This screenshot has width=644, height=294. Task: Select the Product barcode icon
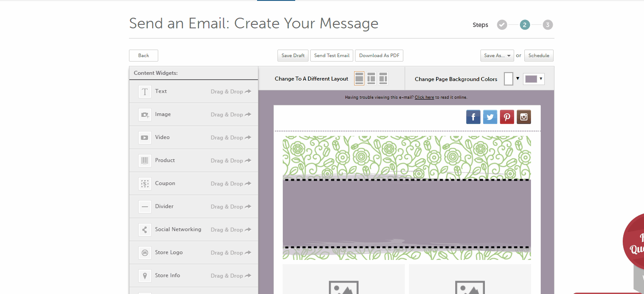coord(144,161)
